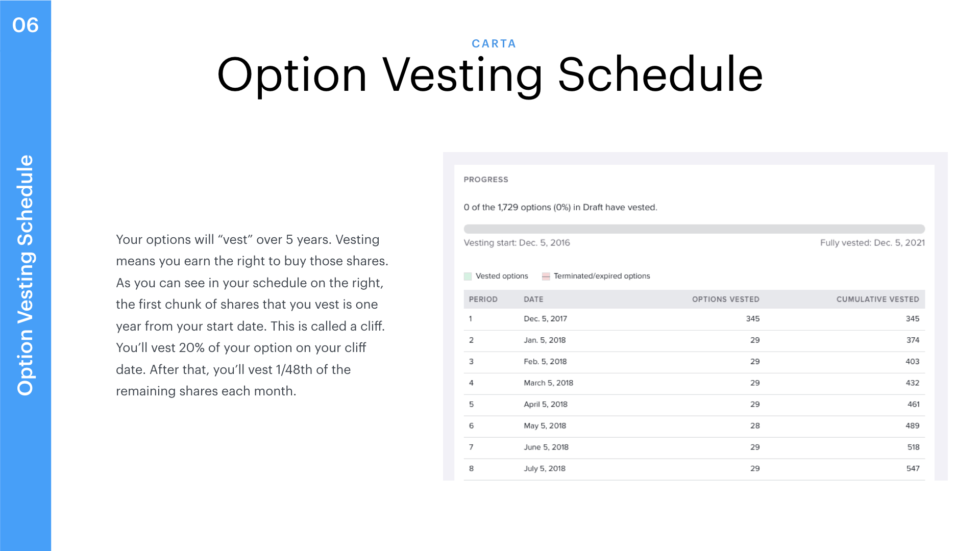Select the Dec. 5, 2017 row date
This screenshot has height=551, width=980.
click(x=545, y=319)
